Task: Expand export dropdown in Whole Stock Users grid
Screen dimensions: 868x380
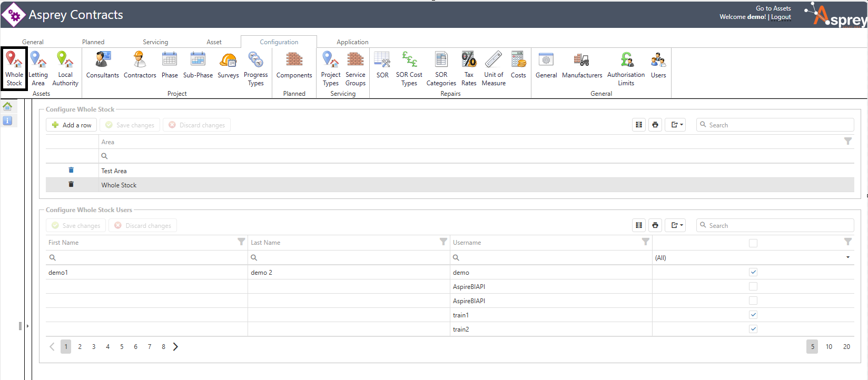Action: pos(675,225)
